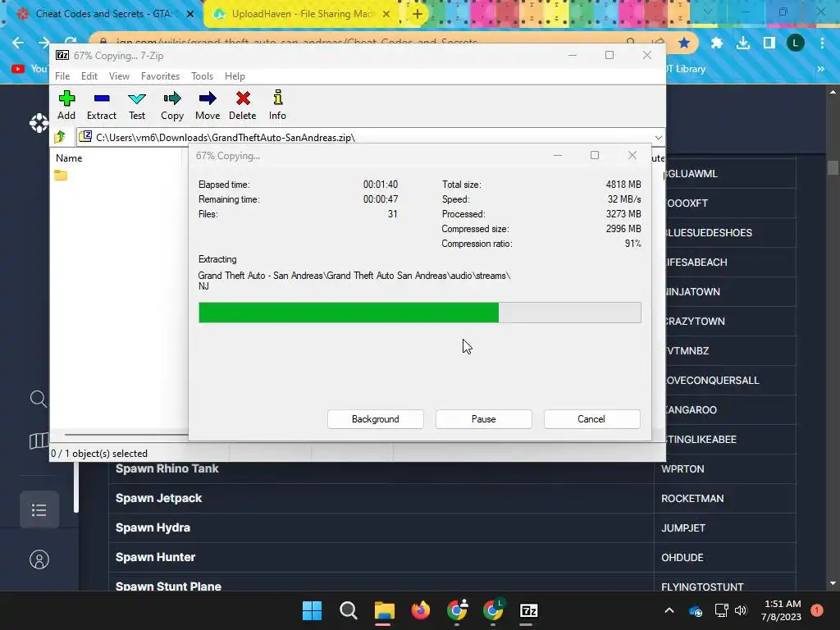The image size is (840, 630).
Task: Open File Explorer from taskbar
Action: (x=384, y=610)
